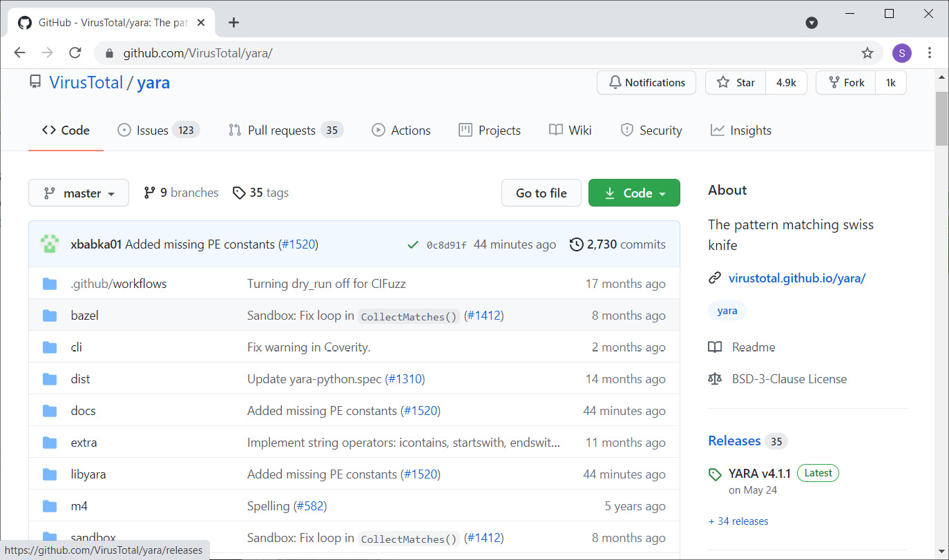949x560 pixels.
Task: Click the book icon beside Readme
Action: click(x=715, y=347)
